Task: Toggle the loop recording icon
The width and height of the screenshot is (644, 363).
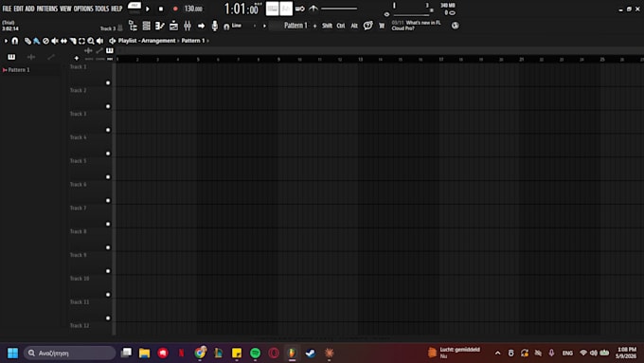Action: click(300, 9)
